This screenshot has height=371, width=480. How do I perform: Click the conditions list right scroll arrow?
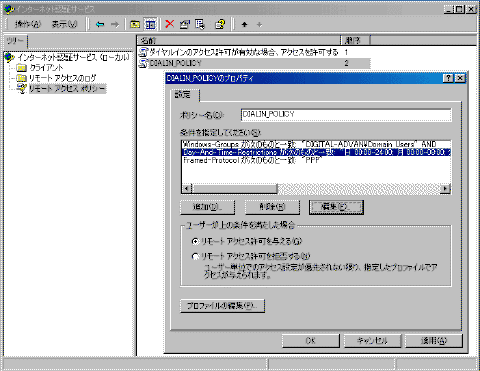tap(445, 189)
